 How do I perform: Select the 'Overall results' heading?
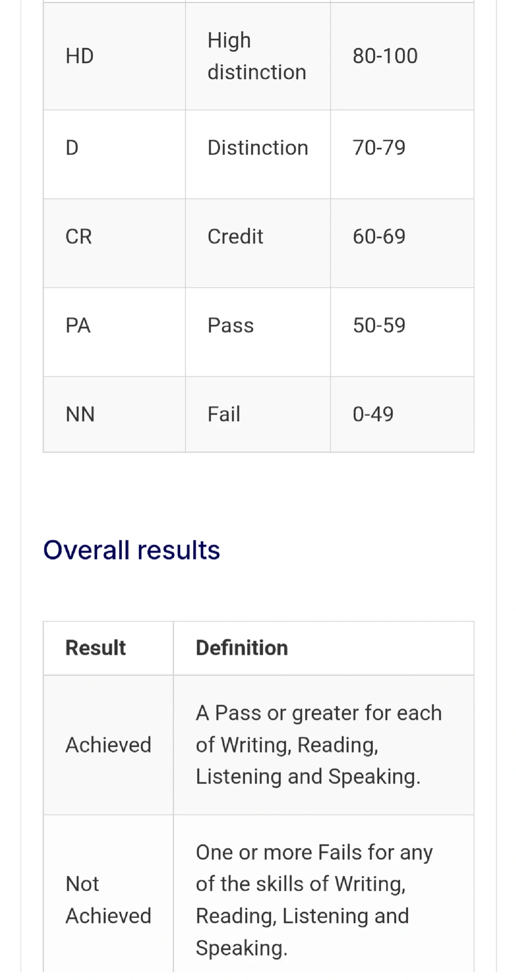(131, 550)
